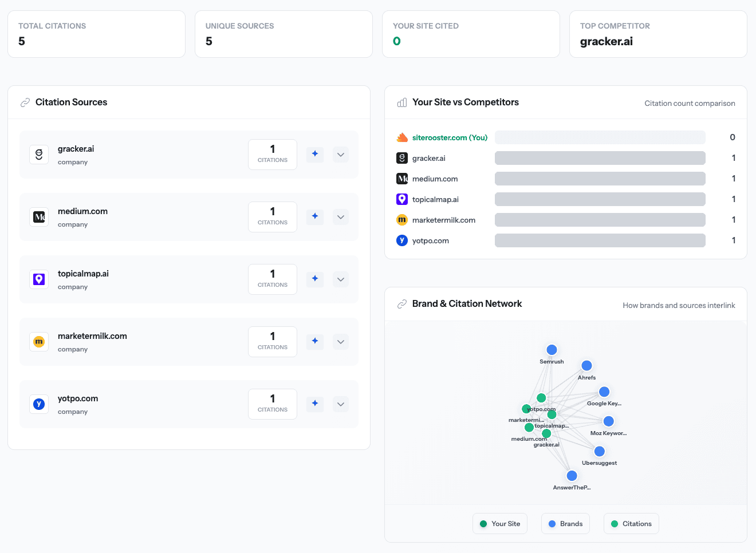
Task: Click the medium.com name in Citation Sources
Action: click(82, 211)
